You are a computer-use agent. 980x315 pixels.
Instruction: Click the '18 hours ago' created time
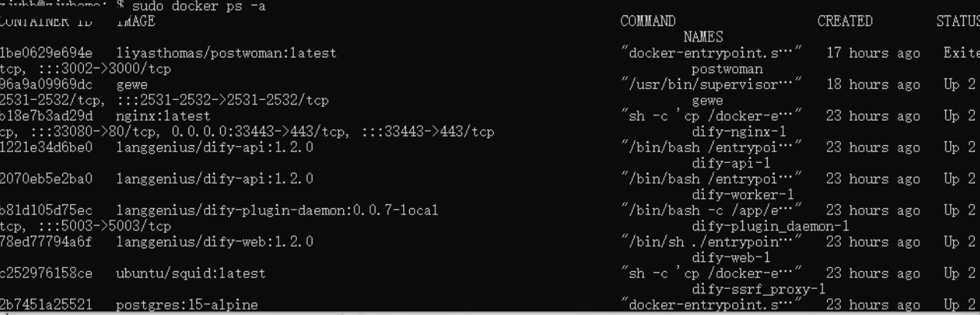873,85
